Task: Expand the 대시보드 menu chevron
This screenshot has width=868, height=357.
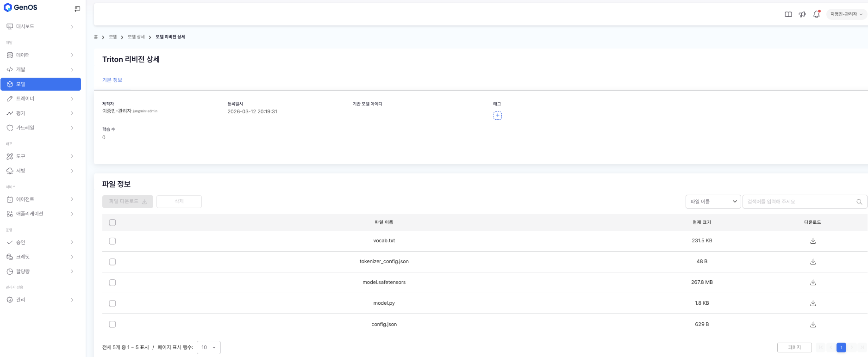Action: (x=72, y=27)
